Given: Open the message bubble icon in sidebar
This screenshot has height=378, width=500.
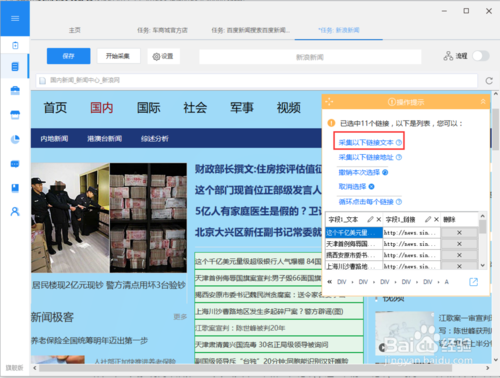Looking at the screenshot, I should 15,164.
